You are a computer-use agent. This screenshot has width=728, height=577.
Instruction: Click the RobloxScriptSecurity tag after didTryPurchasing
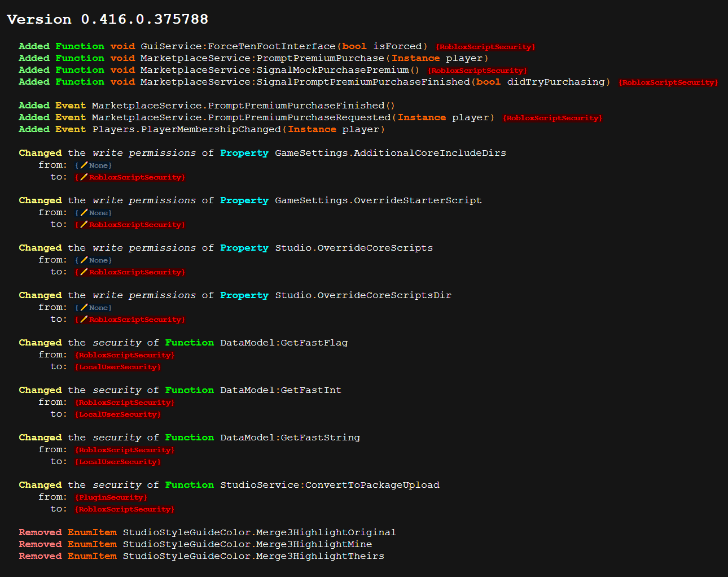pyautogui.click(x=668, y=82)
